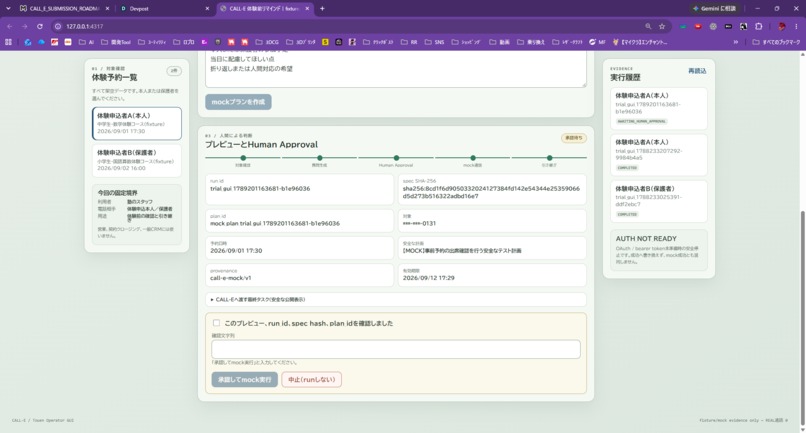
Task: Click the 2件 count badge in 体験予約一覧
Action: click(174, 70)
